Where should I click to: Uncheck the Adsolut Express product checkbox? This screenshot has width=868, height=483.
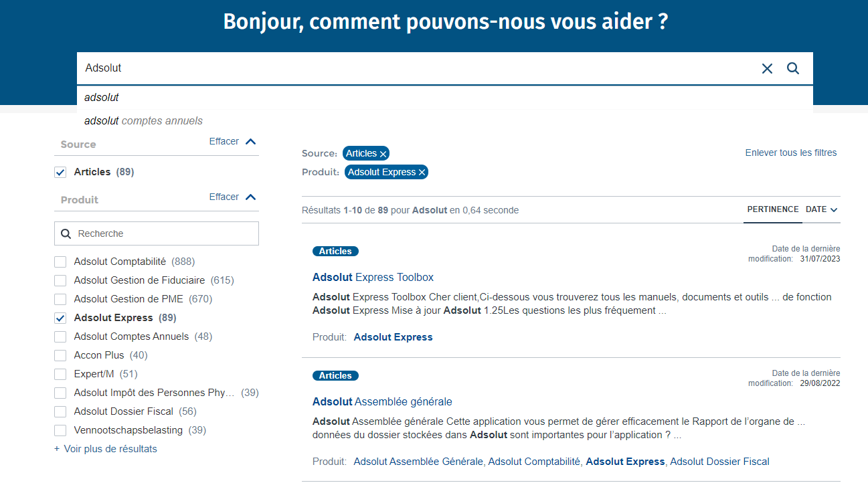point(60,318)
